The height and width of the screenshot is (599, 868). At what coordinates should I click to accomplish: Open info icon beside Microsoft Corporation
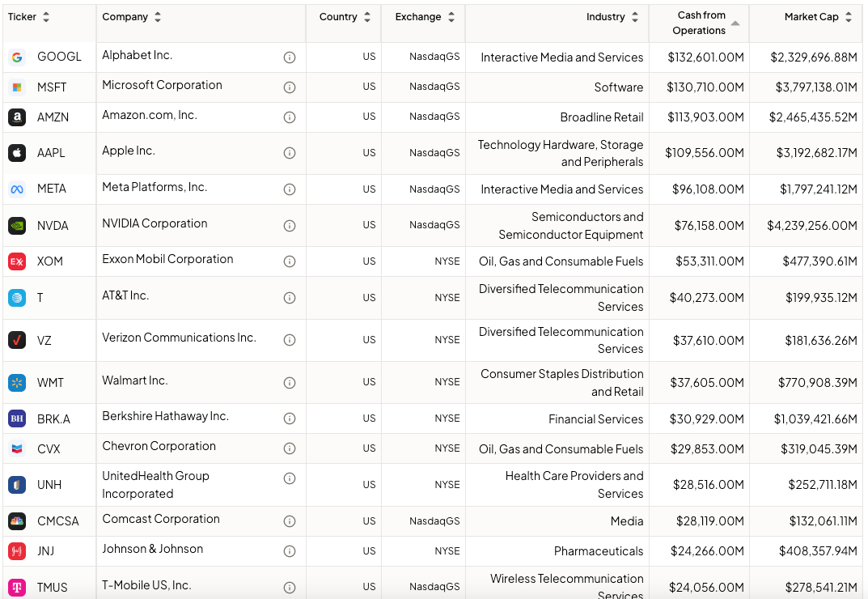(x=290, y=87)
